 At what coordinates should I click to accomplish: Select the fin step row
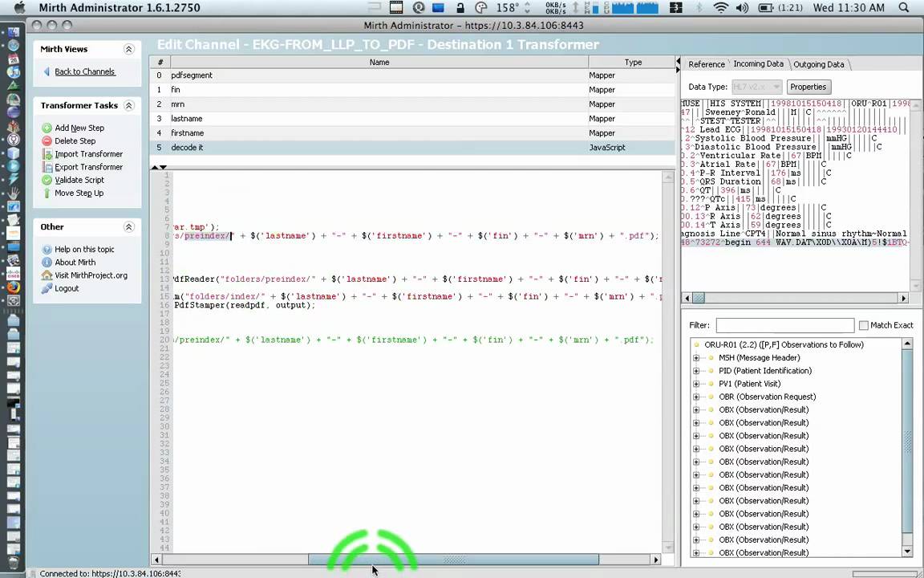[412, 90]
